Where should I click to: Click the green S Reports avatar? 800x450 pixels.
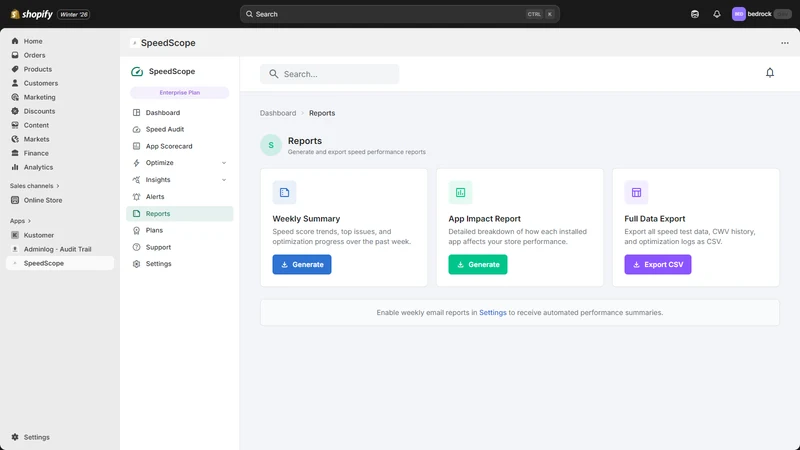(x=271, y=145)
